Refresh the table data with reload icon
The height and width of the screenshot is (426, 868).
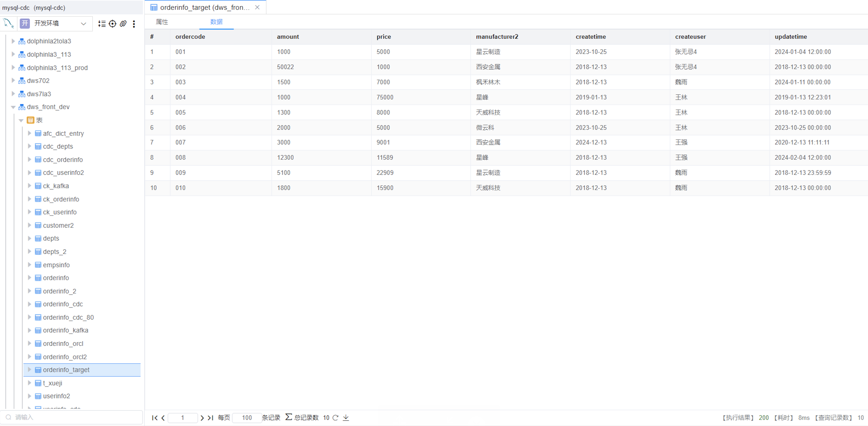[336, 418]
